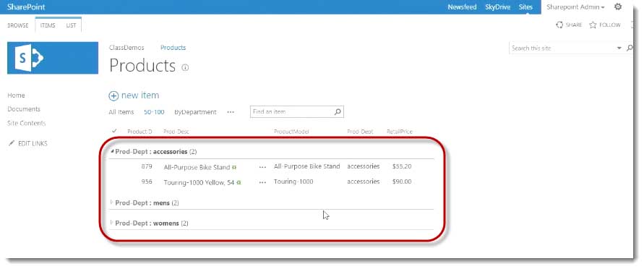Image resolution: width=644 pixels, height=269 pixels.
Task: Click the SharePoint site logo
Action: (x=53, y=58)
